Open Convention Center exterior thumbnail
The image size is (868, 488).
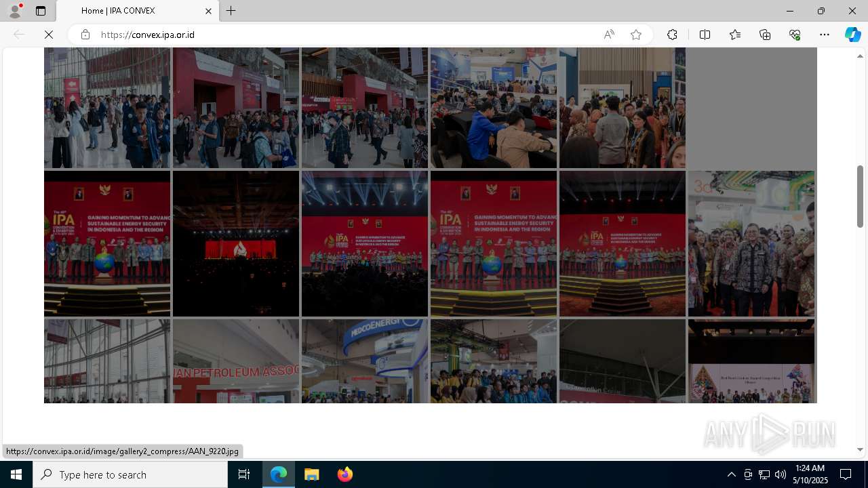(x=623, y=361)
